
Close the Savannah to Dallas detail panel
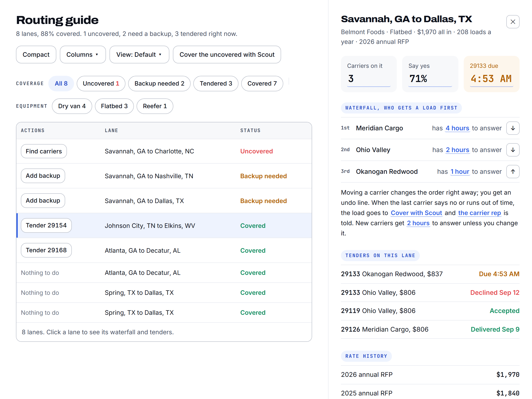click(512, 22)
